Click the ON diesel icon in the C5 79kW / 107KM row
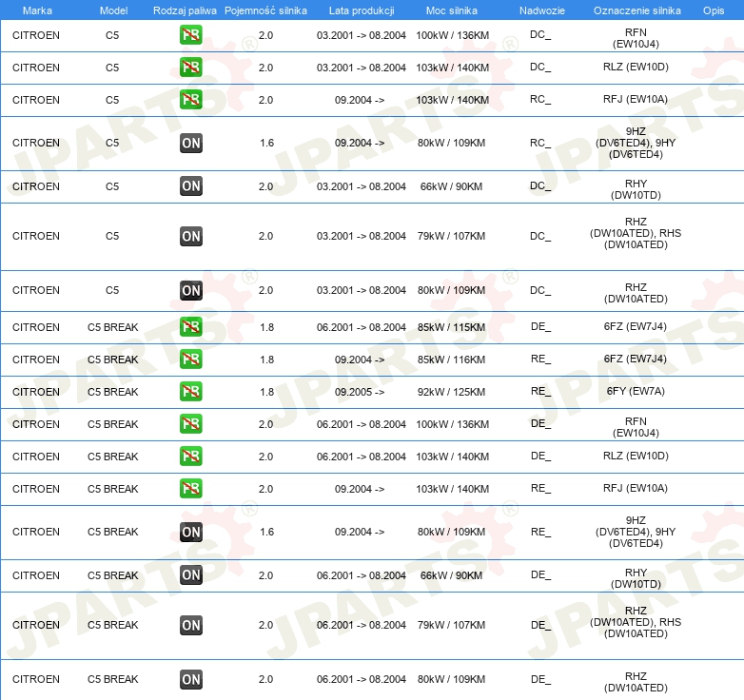The width and height of the screenshot is (744, 700). click(x=190, y=236)
